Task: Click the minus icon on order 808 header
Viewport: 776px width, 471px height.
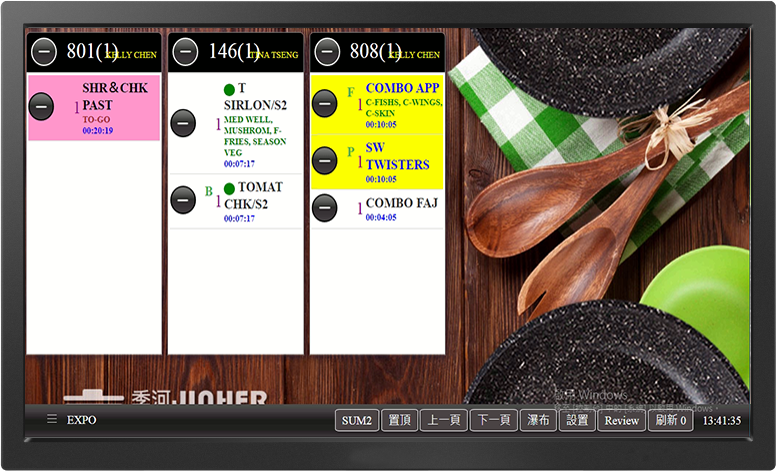Action: coord(327,52)
